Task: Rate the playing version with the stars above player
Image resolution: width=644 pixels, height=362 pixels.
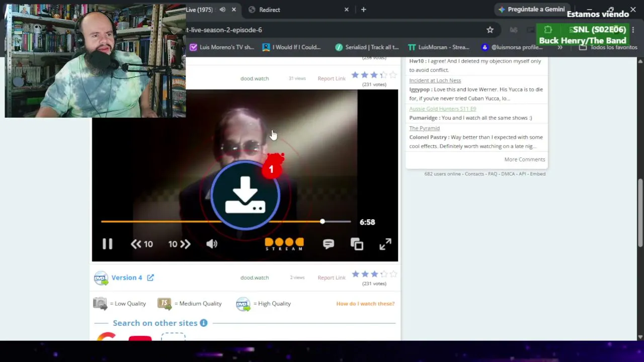Action: 374,75
